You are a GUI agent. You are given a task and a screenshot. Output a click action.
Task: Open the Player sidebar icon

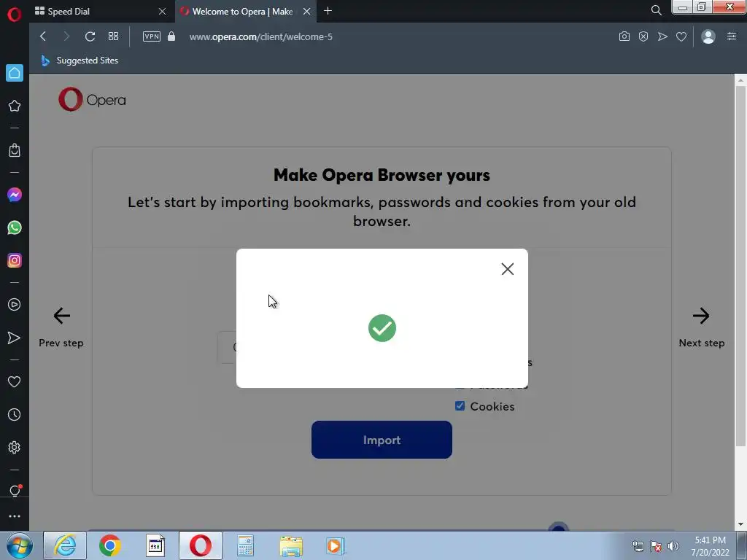[x=15, y=305]
